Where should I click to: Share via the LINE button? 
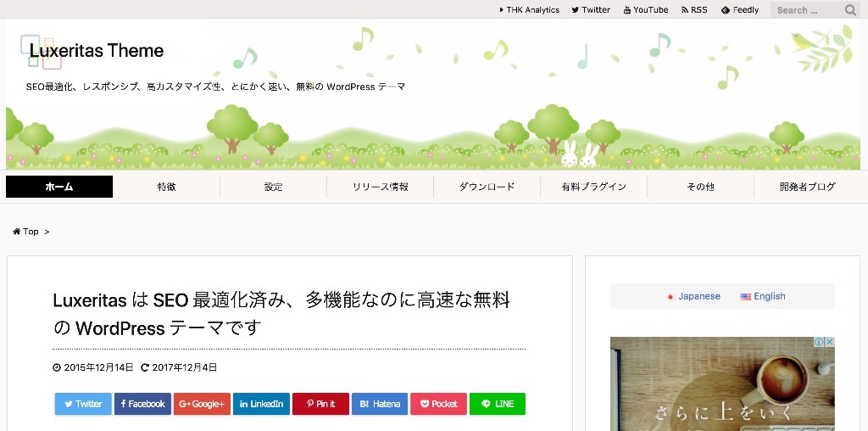(x=498, y=404)
